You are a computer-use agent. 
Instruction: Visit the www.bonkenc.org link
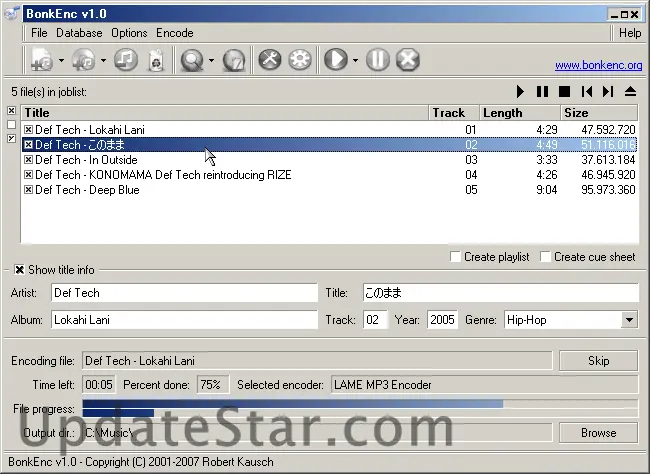coord(599,65)
